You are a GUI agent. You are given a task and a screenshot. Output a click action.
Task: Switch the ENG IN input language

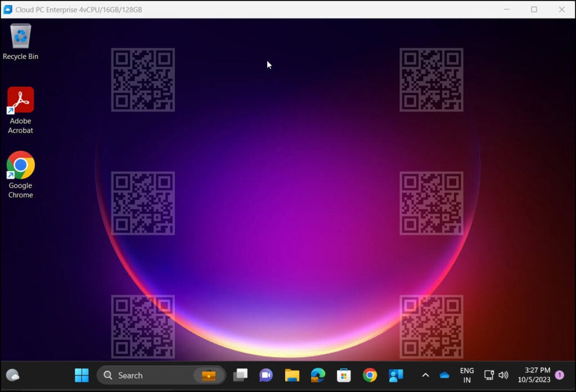tap(467, 375)
